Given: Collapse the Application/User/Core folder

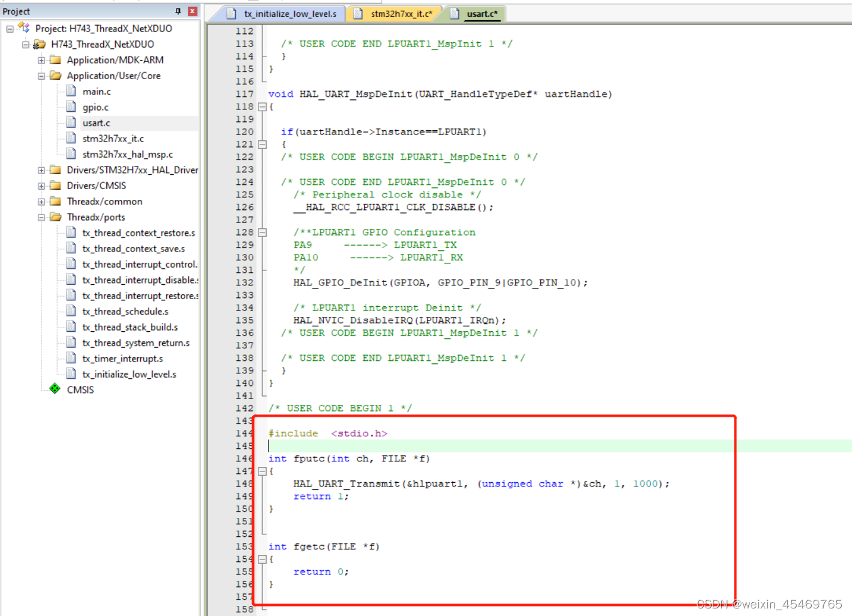Looking at the screenshot, I should coord(41,76).
